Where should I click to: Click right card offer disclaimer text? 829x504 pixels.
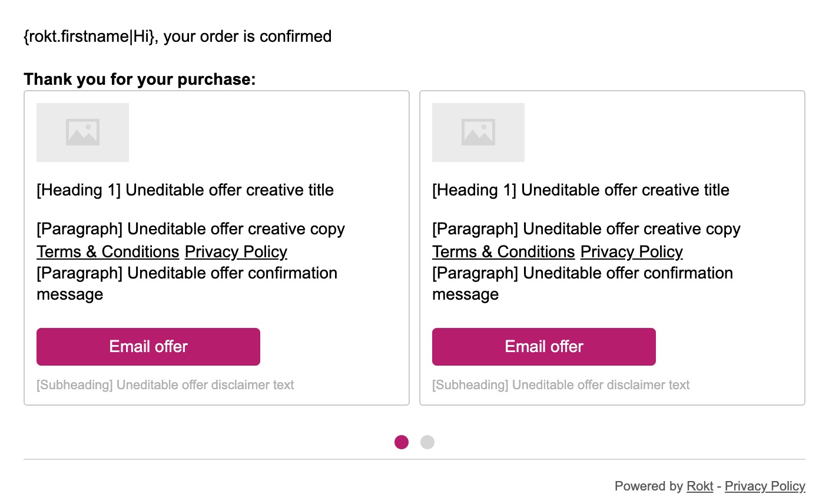(561, 385)
